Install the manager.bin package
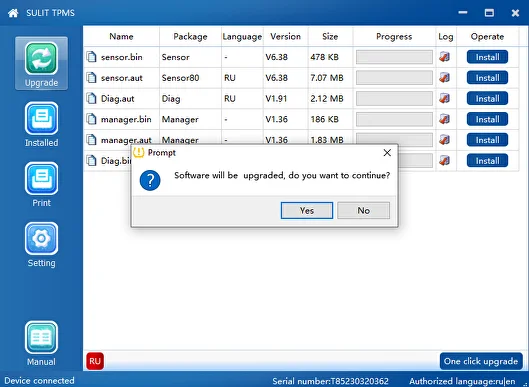The width and height of the screenshot is (529, 387). [487, 119]
